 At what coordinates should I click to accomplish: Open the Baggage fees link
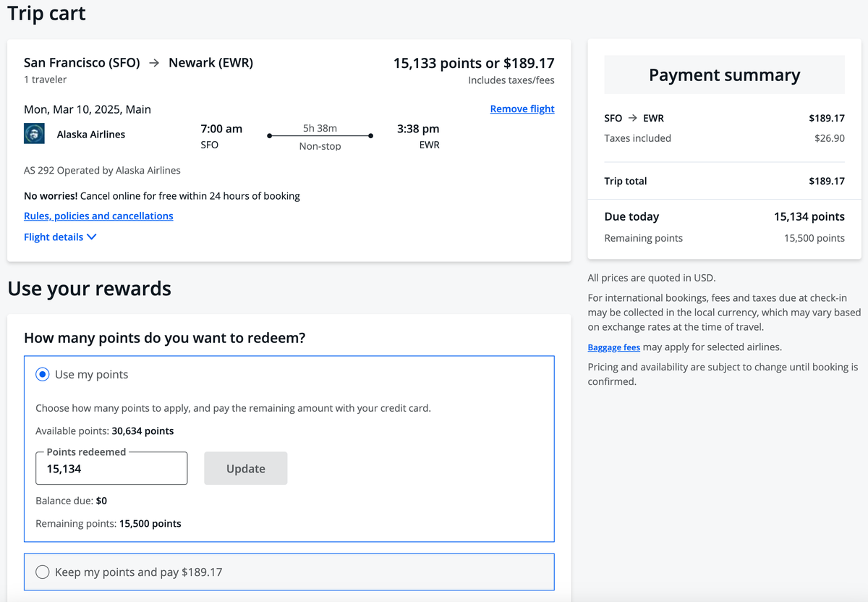point(613,347)
